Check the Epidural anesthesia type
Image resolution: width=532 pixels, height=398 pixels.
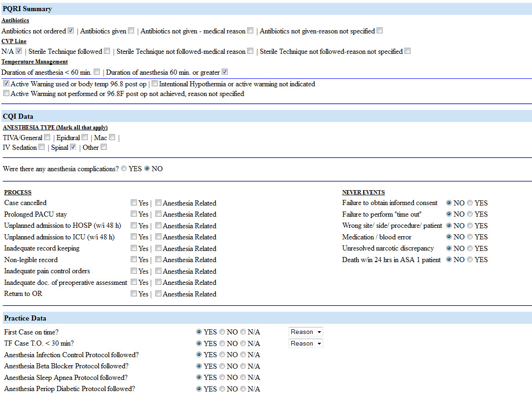tap(85, 137)
